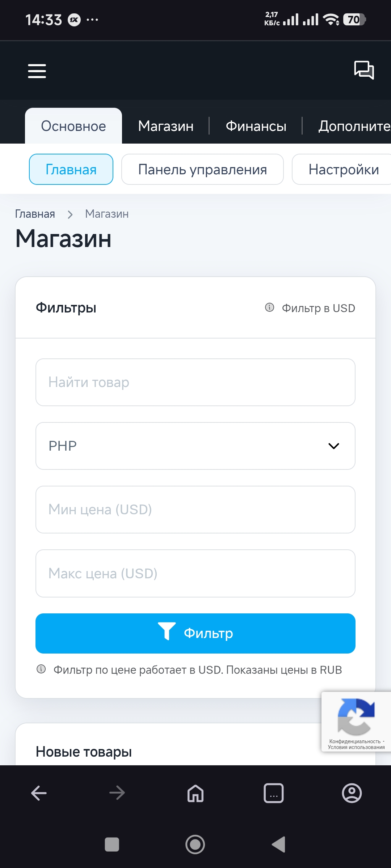This screenshot has width=391, height=868.
Task: Tap the browser home icon
Action: point(195,793)
